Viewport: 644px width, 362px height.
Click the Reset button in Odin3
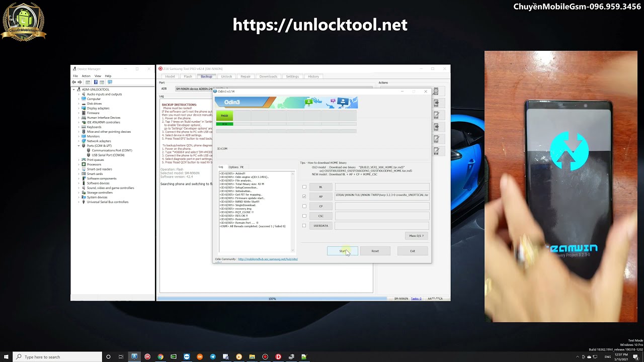point(375,251)
